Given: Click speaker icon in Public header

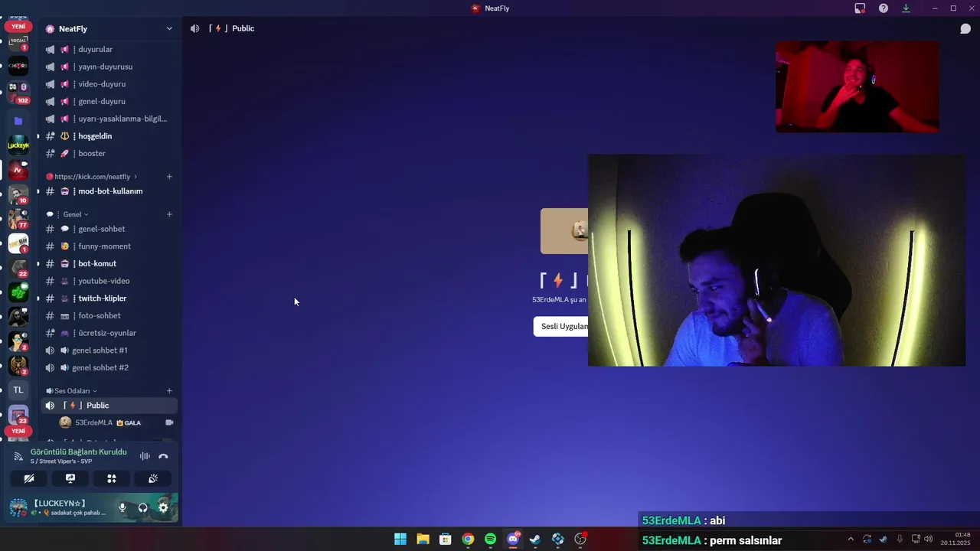Looking at the screenshot, I should tap(195, 28).
